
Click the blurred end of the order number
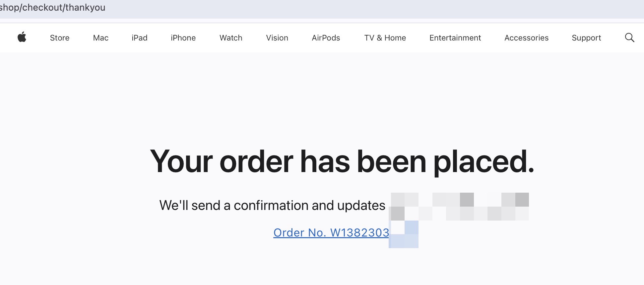pyautogui.click(x=404, y=235)
